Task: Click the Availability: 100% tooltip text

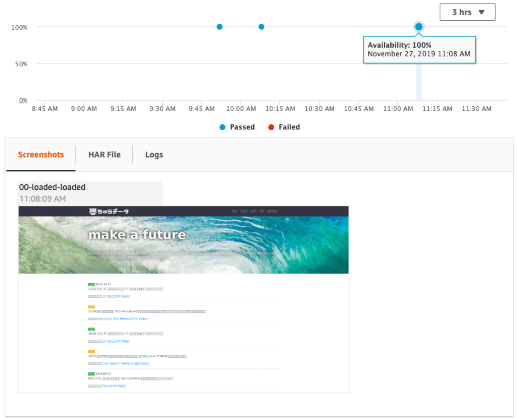Action: 399,45
